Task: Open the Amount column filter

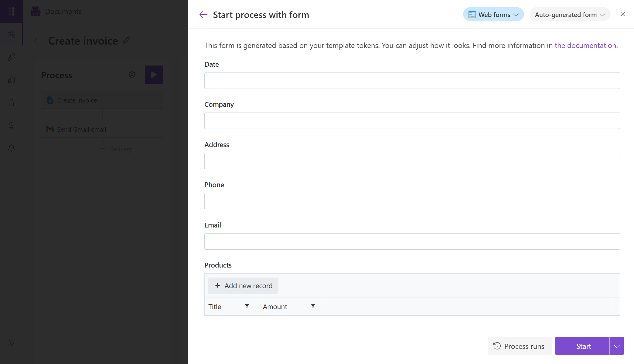Action: (x=313, y=306)
